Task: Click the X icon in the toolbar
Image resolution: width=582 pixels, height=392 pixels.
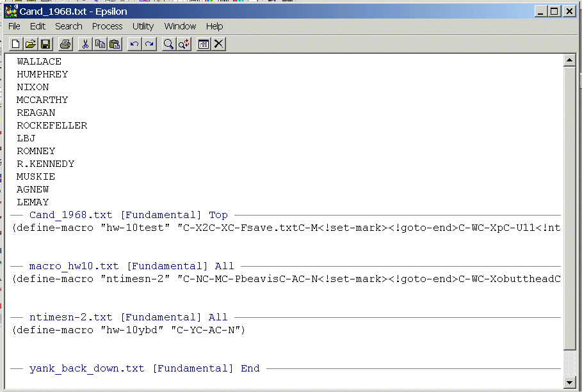Action: pyautogui.click(x=218, y=43)
